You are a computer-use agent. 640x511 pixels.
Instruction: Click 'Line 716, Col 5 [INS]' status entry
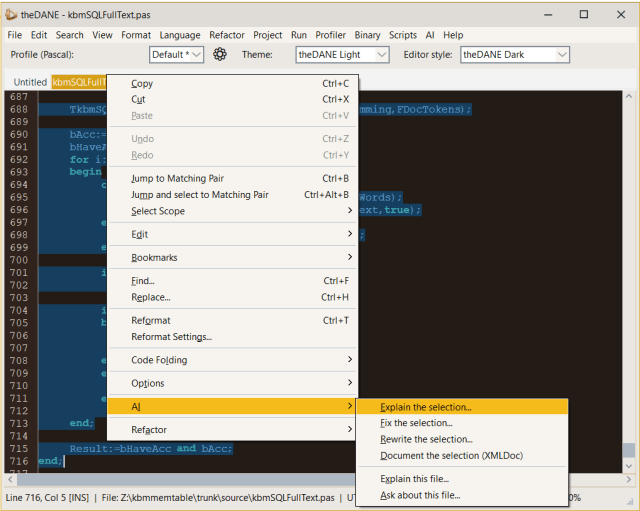click(47, 498)
